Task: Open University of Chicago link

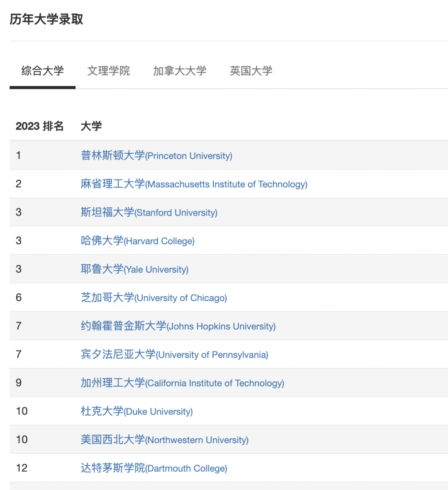Action: 153,297
